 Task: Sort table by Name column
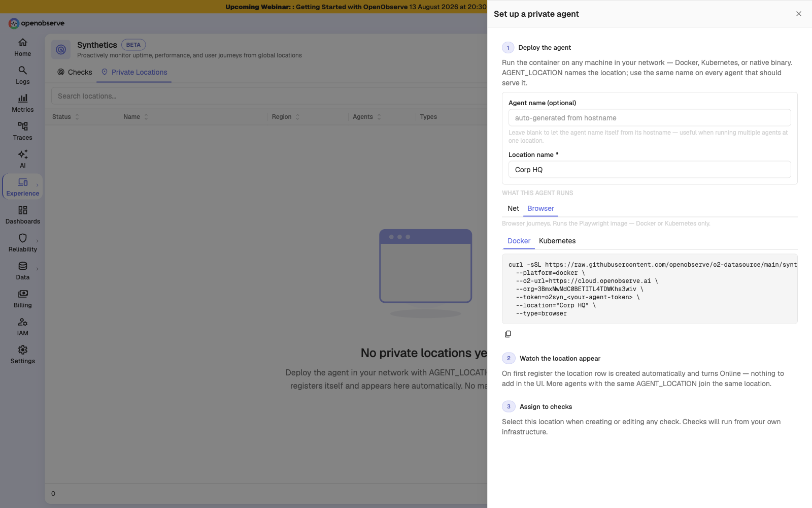coord(136,117)
